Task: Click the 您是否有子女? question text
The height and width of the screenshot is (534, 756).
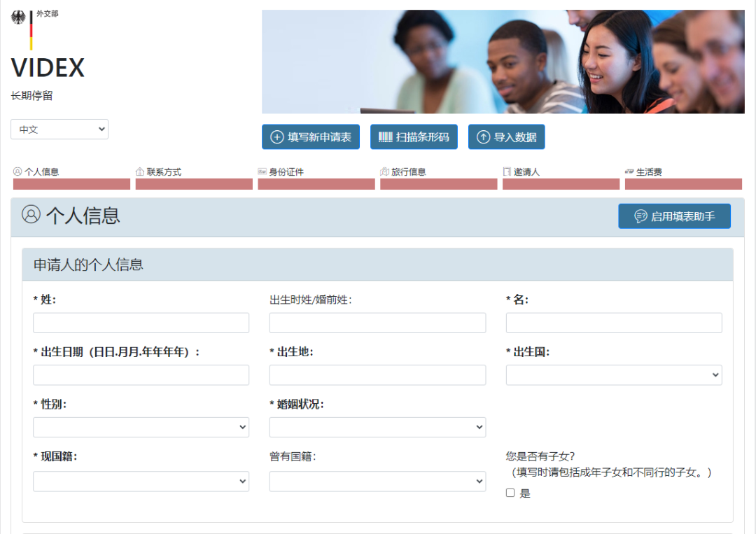Action: pos(540,456)
